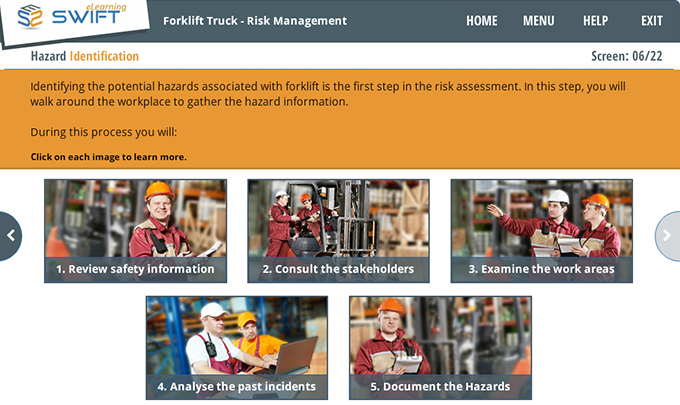680x405 pixels.
Task: Open the HELP navigation item
Action: (595, 21)
